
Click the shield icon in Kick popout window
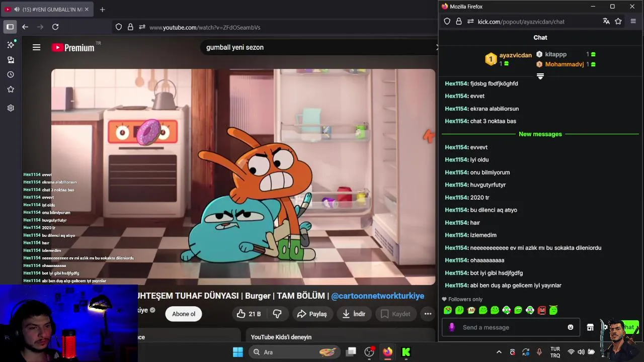coord(447,21)
